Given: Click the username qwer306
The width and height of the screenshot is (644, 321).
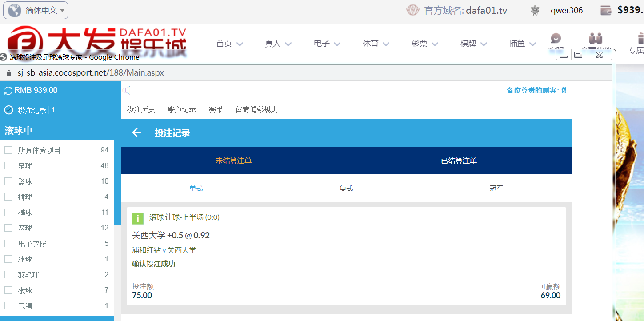Looking at the screenshot, I should tap(567, 10).
